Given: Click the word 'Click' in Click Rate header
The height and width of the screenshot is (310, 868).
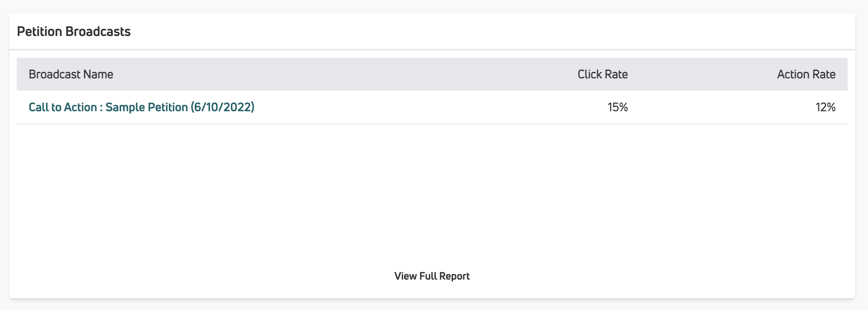Looking at the screenshot, I should 589,75.
